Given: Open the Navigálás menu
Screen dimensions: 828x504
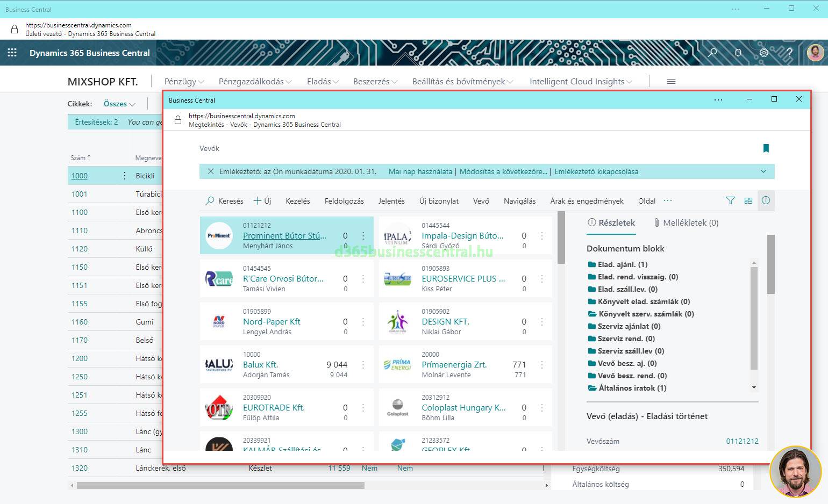Looking at the screenshot, I should click(519, 201).
